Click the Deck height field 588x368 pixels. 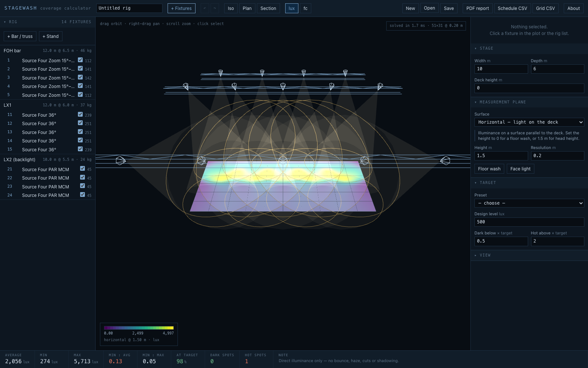point(529,88)
